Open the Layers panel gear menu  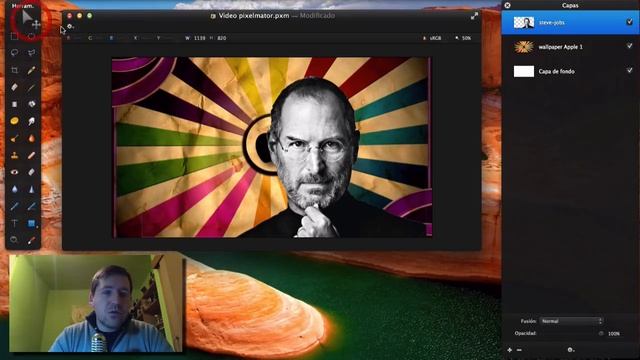coord(571,350)
